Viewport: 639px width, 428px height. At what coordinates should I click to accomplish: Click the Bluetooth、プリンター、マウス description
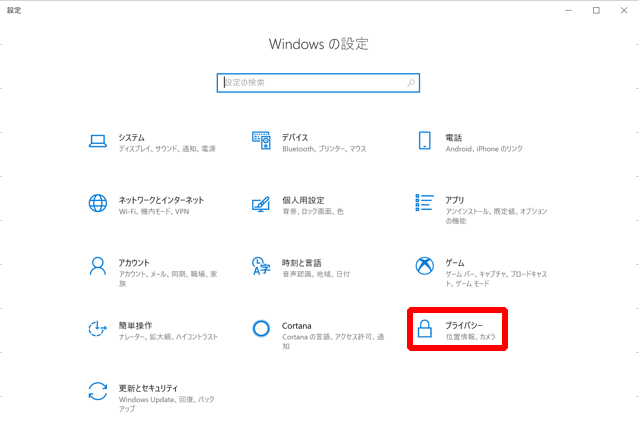324,149
